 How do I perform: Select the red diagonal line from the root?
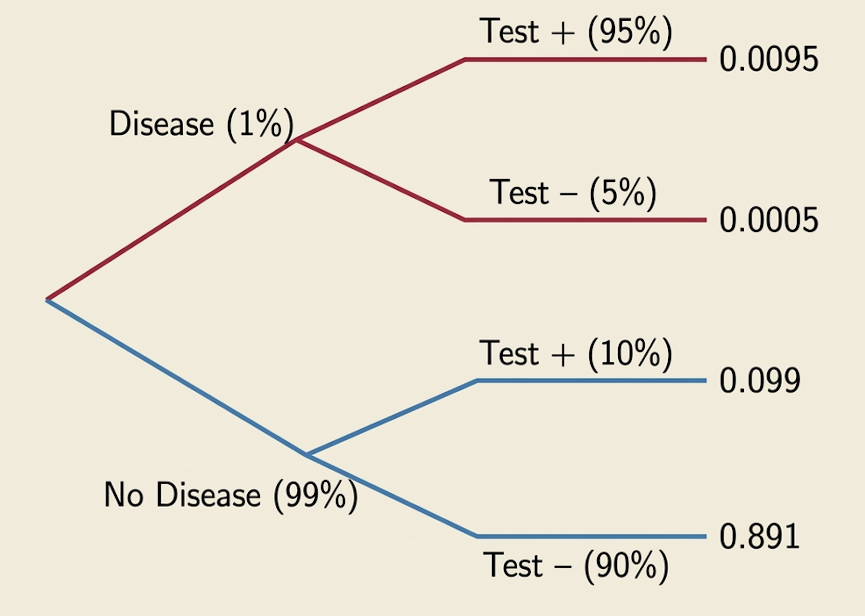tap(172, 219)
